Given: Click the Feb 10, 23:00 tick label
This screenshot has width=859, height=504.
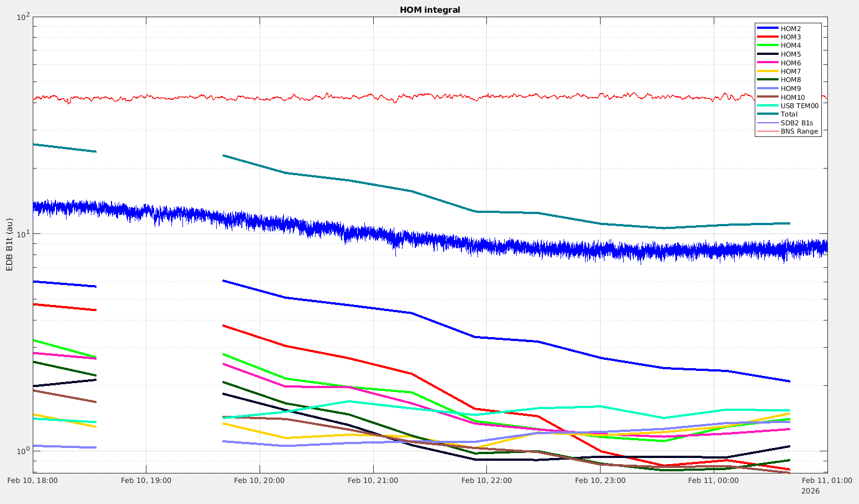Looking at the screenshot, I should tap(600, 481).
